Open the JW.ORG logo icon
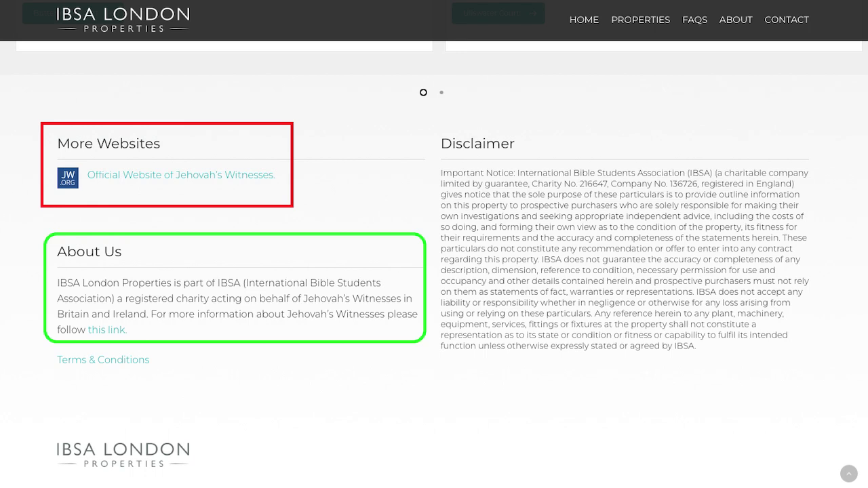868x488 pixels. pyautogui.click(x=68, y=178)
